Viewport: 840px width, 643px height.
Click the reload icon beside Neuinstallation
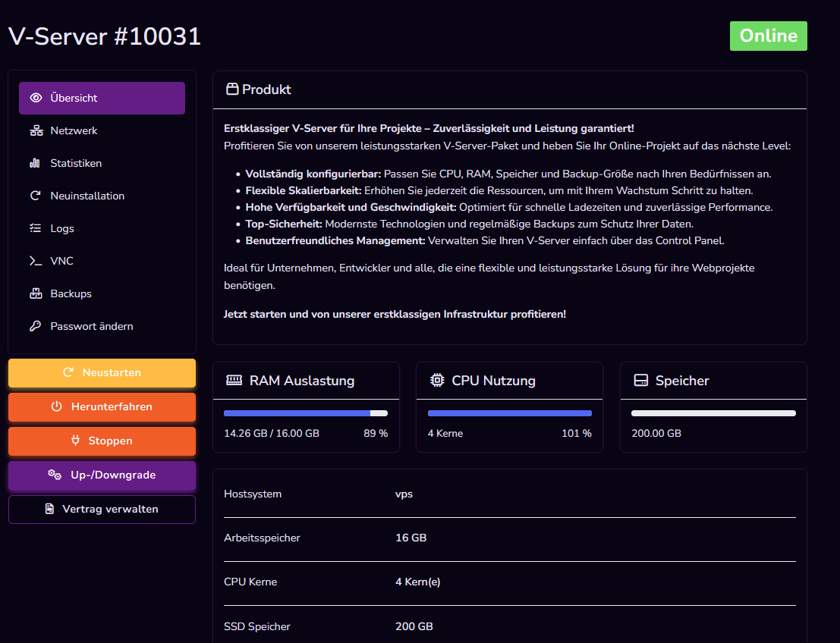tap(36, 196)
